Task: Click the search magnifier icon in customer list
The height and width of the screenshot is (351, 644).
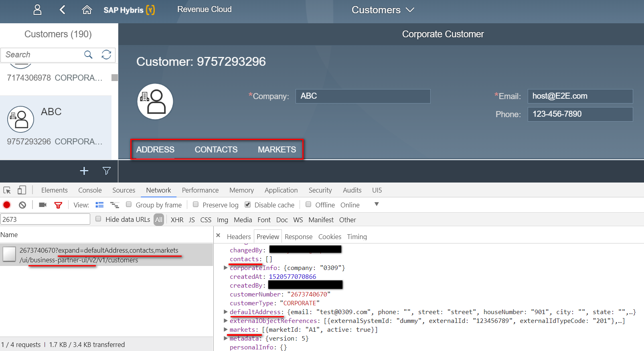Action: 88,55
